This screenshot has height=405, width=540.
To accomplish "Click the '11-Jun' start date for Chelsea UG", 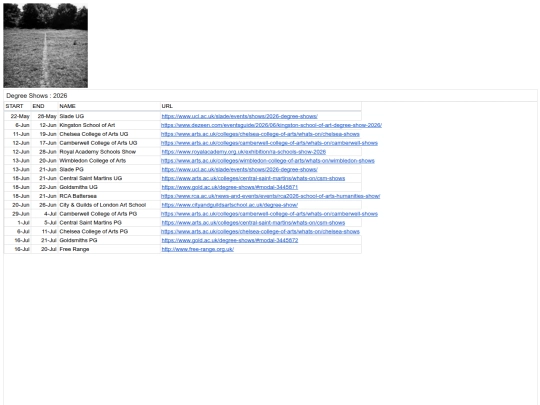I will [18, 134].
